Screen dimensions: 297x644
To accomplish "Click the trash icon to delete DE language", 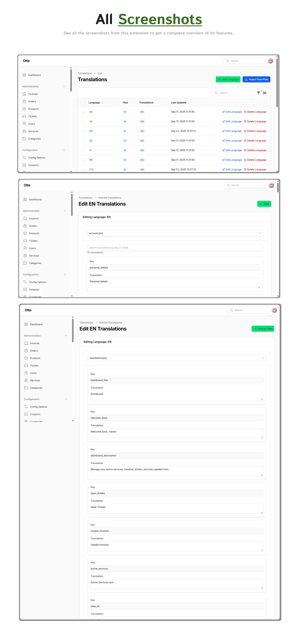I will coord(245,122).
